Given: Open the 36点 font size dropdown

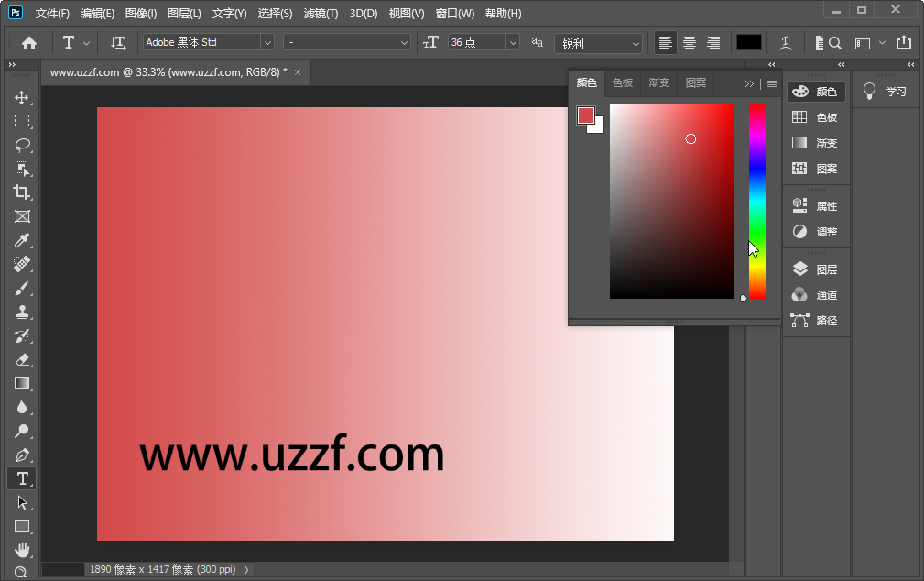Looking at the screenshot, I should click(x=512, y=42).
